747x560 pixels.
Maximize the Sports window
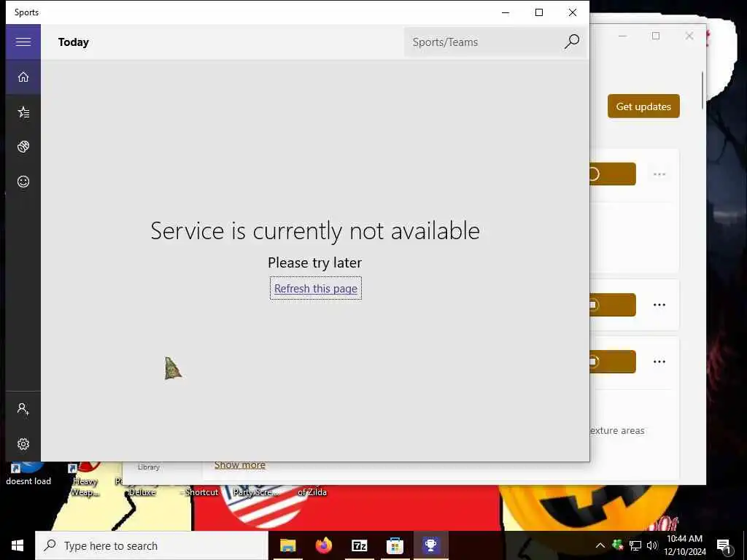coord(539,12)
